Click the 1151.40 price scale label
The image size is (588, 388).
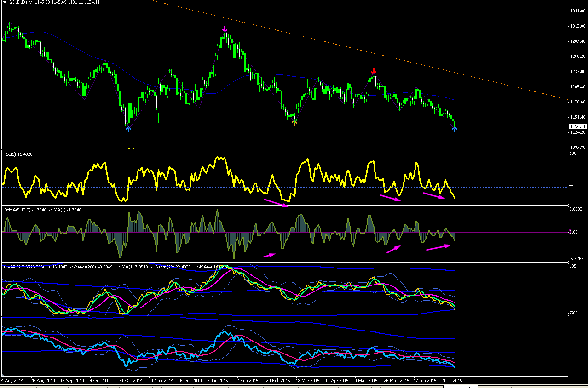pyautogui.click(x=577, y=117)
